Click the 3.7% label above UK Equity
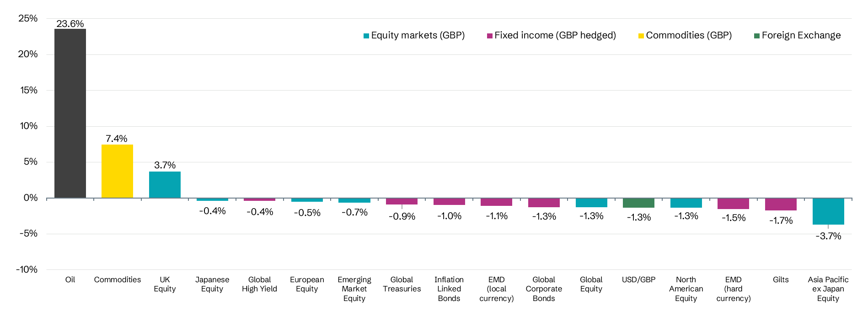Screen dimensions: 868x328 point(165,165)
